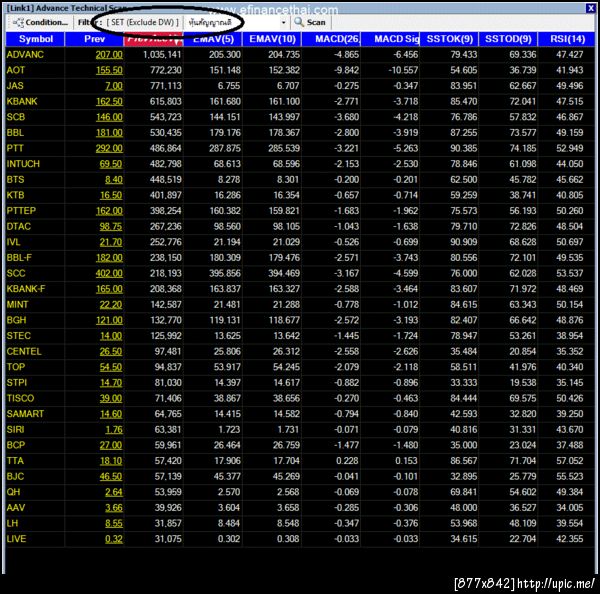600x594 pixels.
Task: Sort by the EMAV(10) column header
Action: point(272,39)
